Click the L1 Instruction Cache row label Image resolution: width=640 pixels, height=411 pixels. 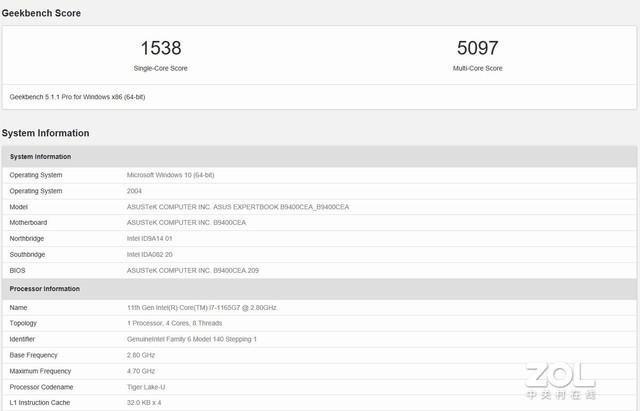point(40,402)
